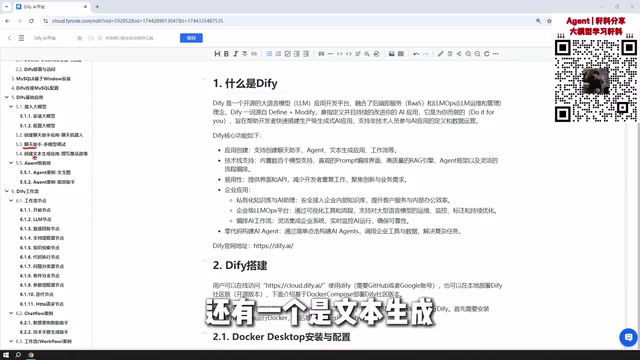This screenshot has height=360, width=640.
Task: Insert a code block with brackets icon
Action: [349, 54]
